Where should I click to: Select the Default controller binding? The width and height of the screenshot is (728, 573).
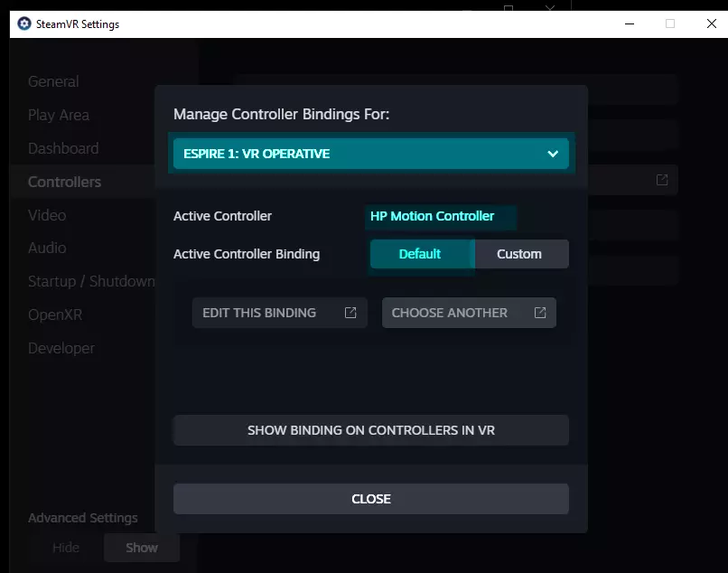pyautogui.click(x=420, y=254)
